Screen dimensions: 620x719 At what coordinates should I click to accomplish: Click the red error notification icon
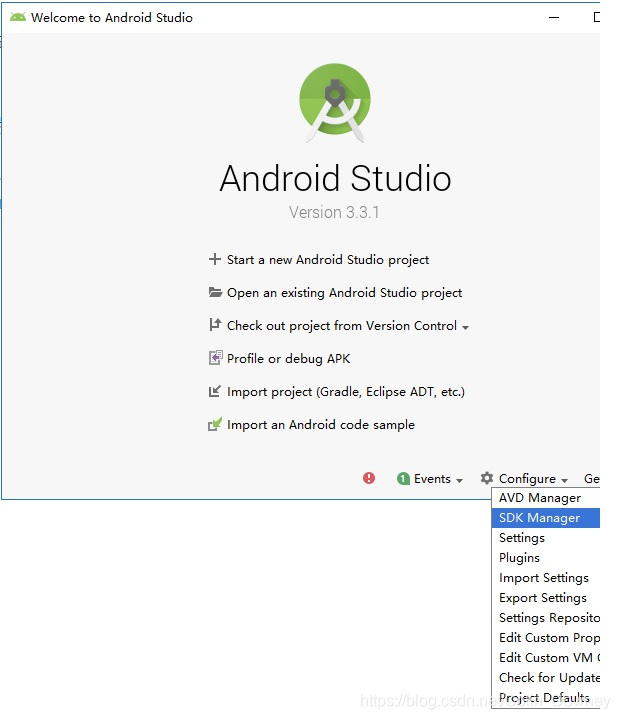click(x=369, y=478)
